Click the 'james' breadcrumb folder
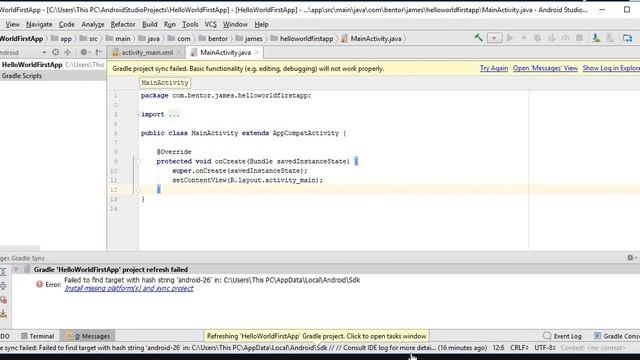Screen dimensions: 640x360 249,39
